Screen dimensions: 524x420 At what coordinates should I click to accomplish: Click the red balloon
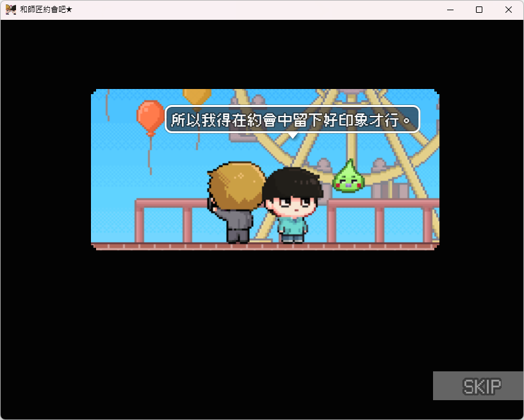point(151,118)
